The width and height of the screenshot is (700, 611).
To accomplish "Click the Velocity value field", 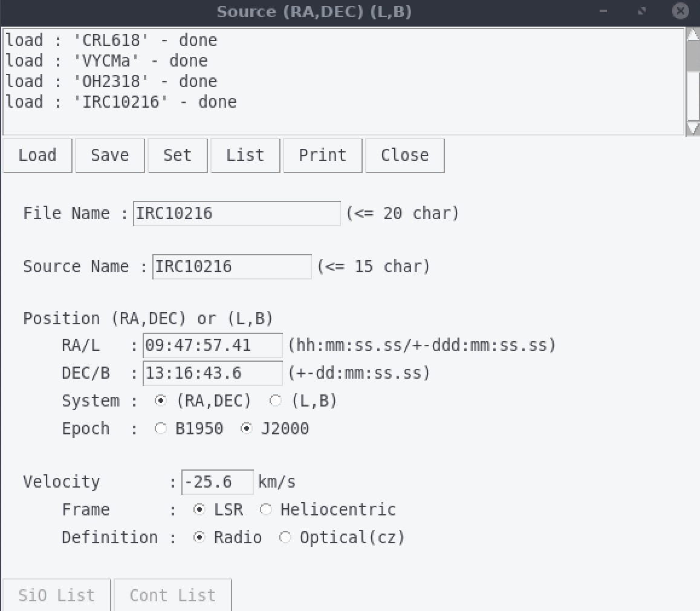I will pyautogui.click(x=217, y=482).
